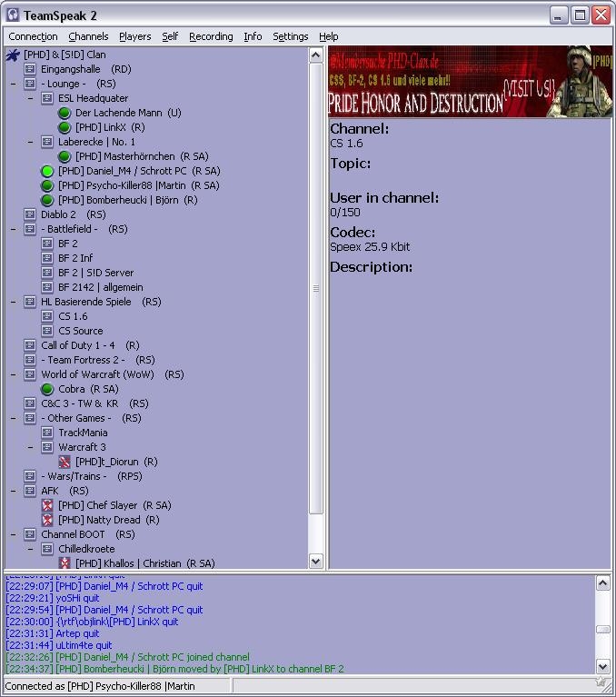This screenshot has width=616, height=697.
Task: Click the green player icon next to Cobra
Action: (47, 389)
